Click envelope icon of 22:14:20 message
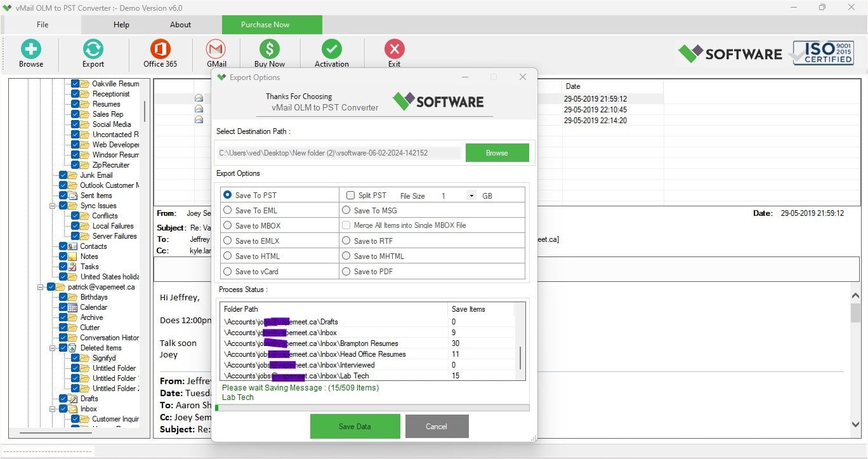This screenshot has height=459, width=868. (x=199, y=120)
